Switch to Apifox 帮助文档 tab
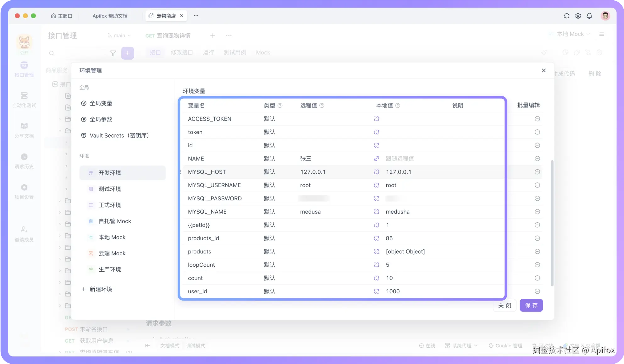 pyautogui.click(x=110, y=16)
